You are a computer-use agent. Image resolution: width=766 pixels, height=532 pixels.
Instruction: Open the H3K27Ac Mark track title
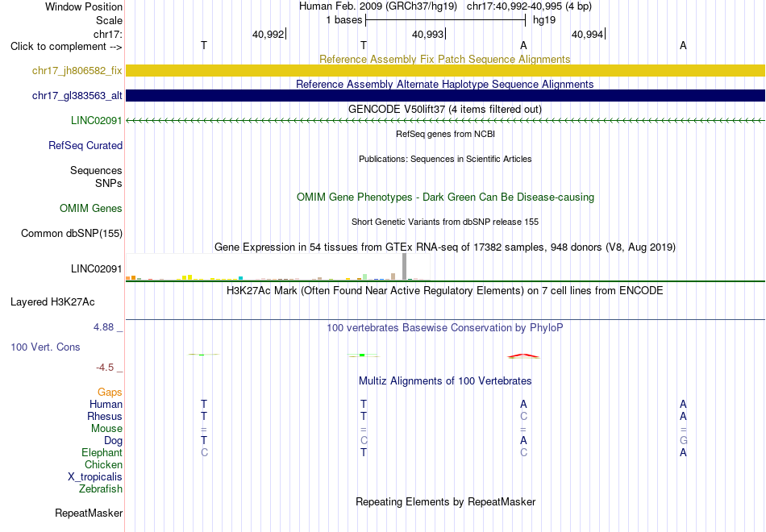coord(445,291)
